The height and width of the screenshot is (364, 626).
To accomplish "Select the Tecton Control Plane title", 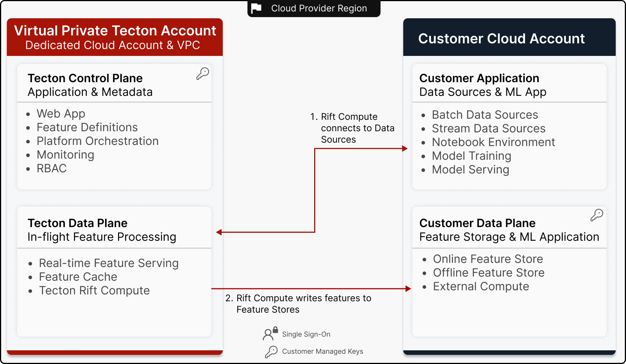I will 85,78.
